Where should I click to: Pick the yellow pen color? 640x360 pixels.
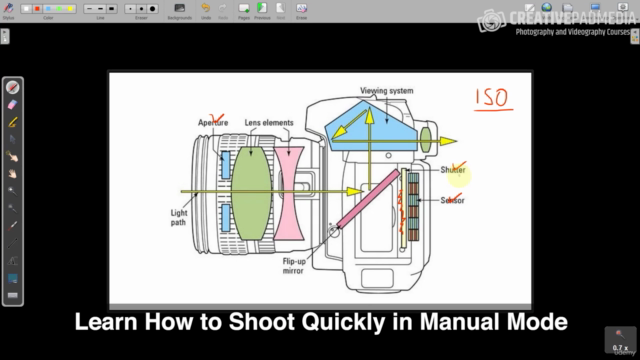point(70,9)
